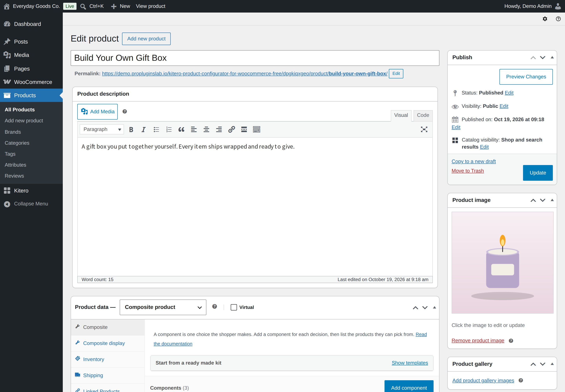
Task: Click Add Media button
Action: (x=97, y=112)
